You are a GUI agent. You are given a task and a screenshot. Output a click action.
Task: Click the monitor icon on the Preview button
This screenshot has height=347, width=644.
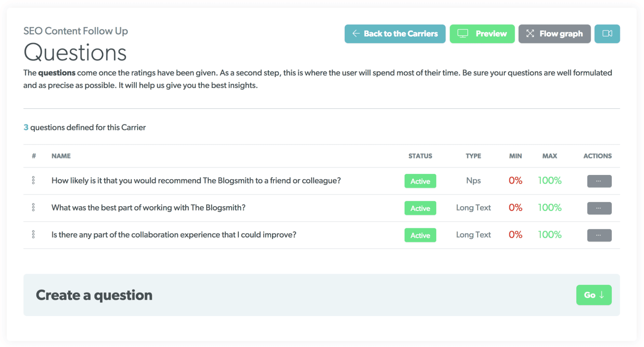tap(463, 33)
